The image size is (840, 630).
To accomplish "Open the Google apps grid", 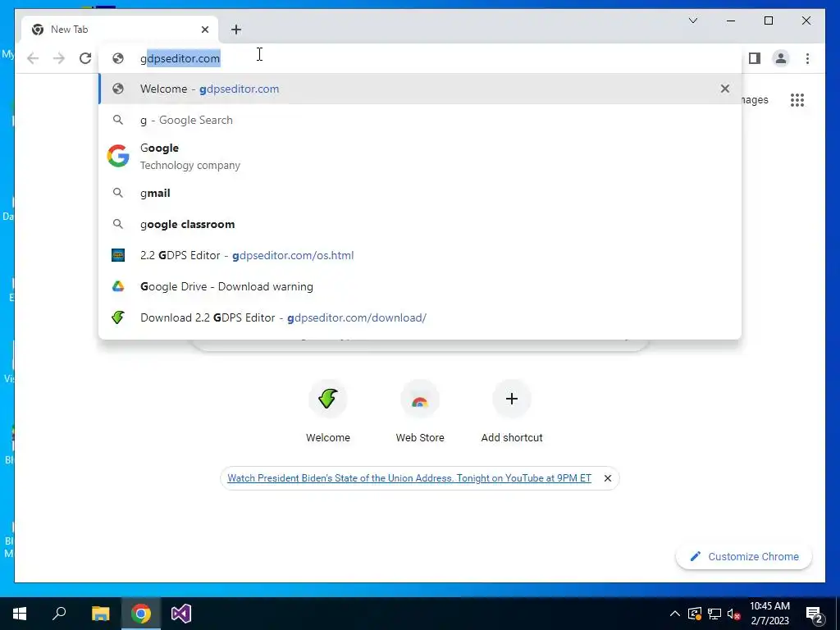I will [x=797, y=99].
